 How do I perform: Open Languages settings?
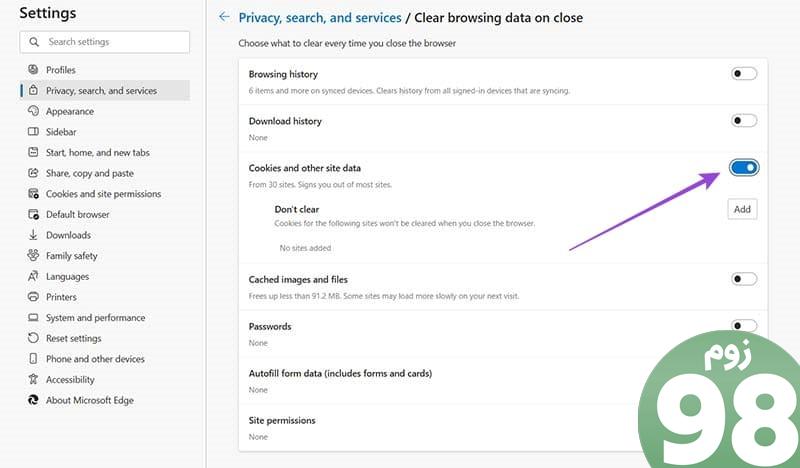(x=105, y=276)
